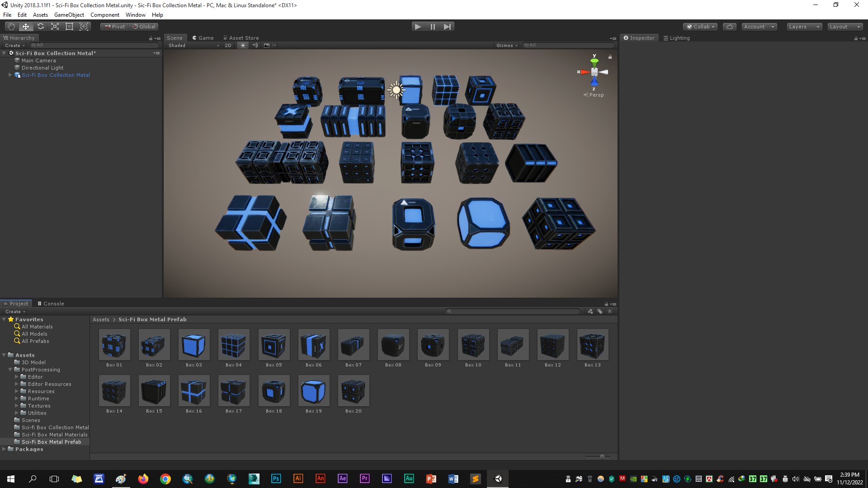
Task: Select the Move tool
Action: (26, 27)
